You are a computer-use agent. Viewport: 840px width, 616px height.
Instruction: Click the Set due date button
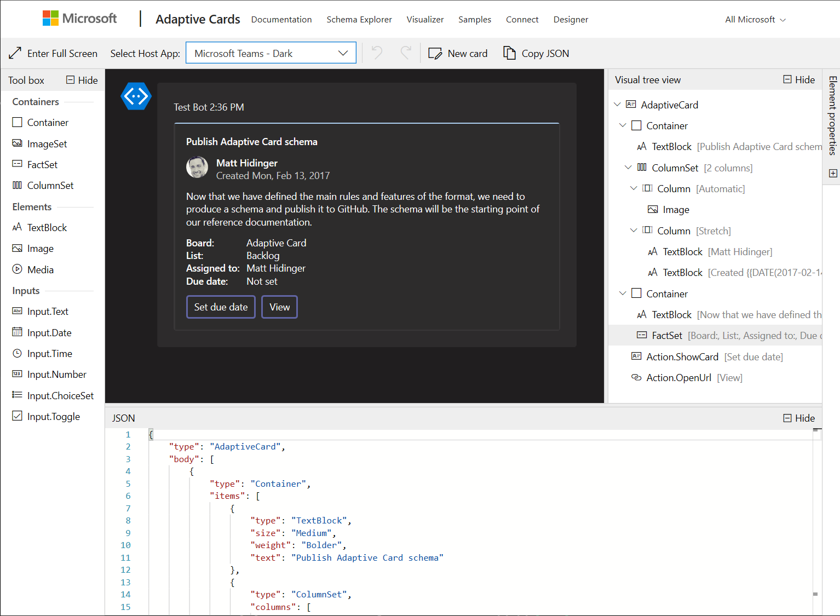(x=221, y=307)
